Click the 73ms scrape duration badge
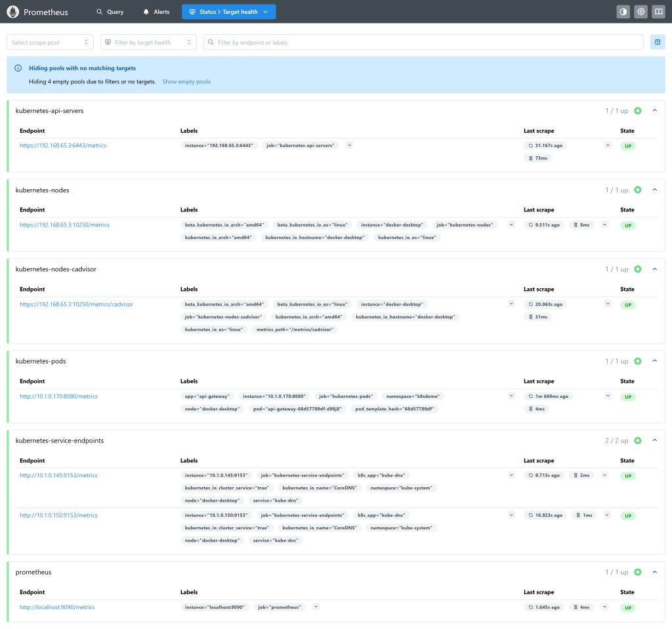This screenshot has width=672, height=629. click(x=538, y=158)
